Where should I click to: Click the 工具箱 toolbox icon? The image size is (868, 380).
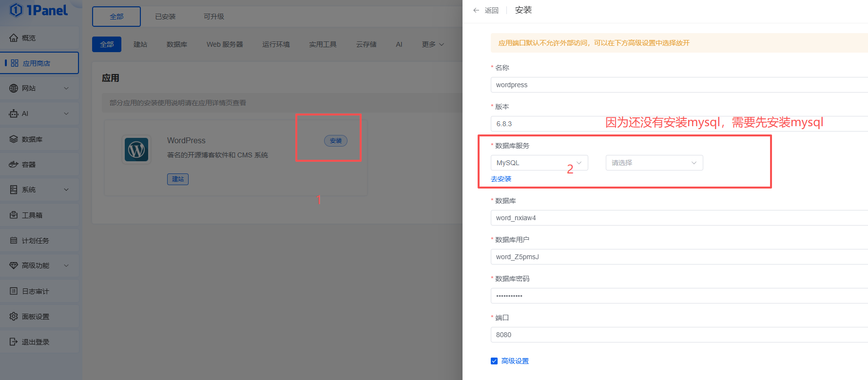pyautogui.click(x=14, y=215)
